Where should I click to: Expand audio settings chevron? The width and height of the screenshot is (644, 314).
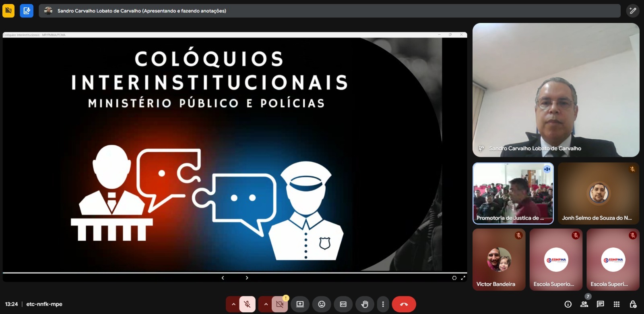coord(233,304)
